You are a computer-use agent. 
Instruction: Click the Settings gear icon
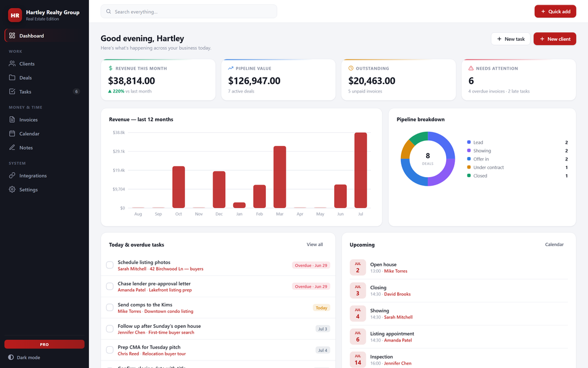tap(12, 189)
